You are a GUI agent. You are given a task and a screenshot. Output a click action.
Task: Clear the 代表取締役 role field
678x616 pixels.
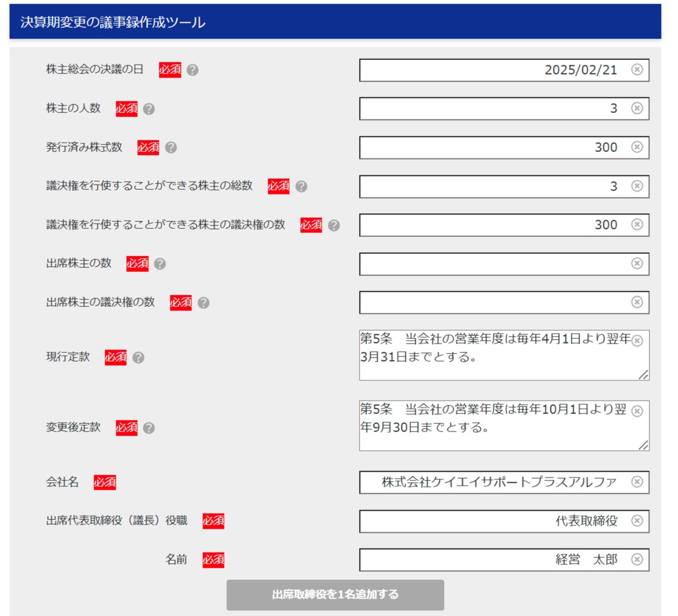tap(637, 521)
